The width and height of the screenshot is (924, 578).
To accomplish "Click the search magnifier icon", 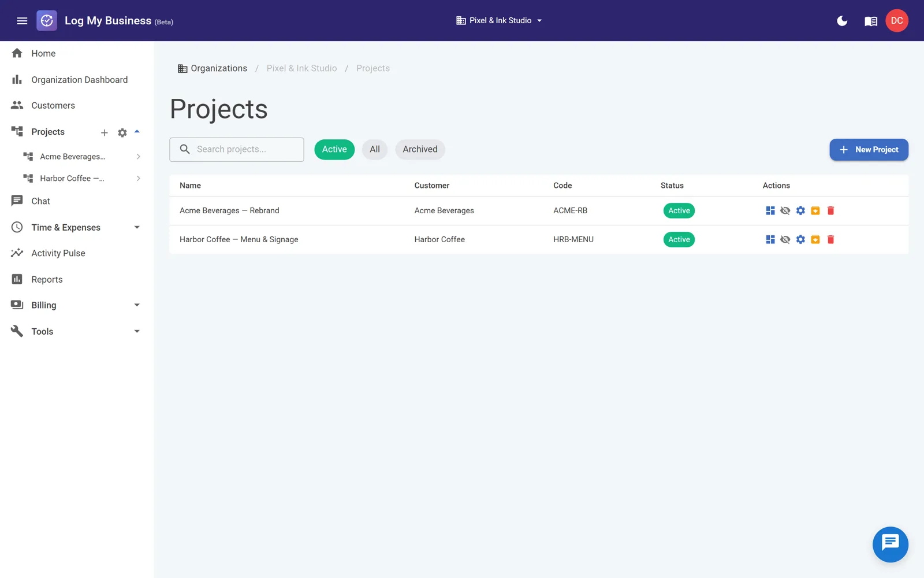I will (185, 149).
